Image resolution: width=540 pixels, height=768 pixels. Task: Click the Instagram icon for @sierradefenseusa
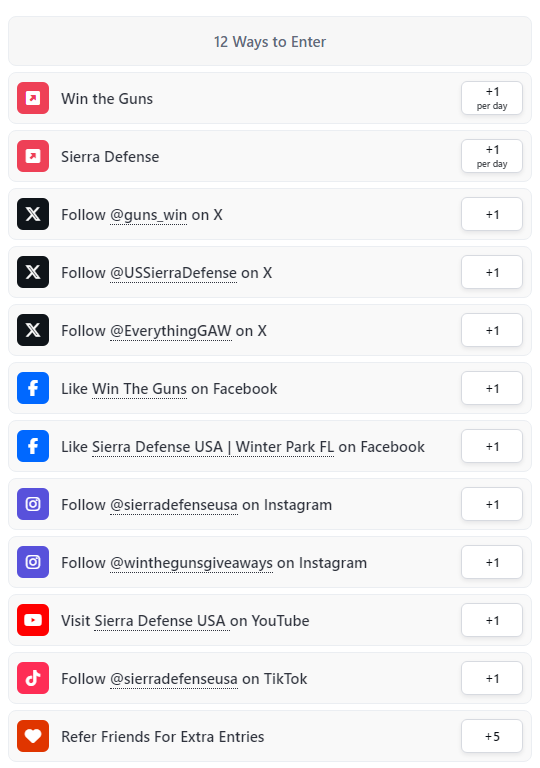click(33, 504)
